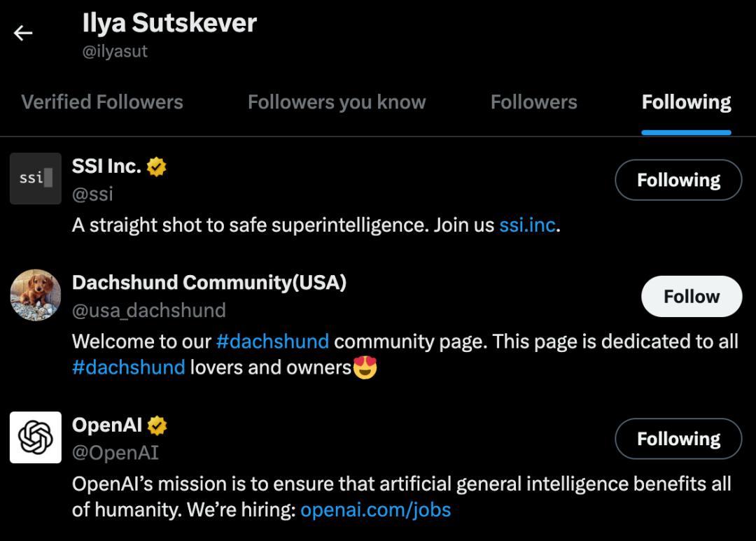This screenshot has width=756, height=541.
Task: Click the OpenAI gold verified badge
Action: click(157, 425)
